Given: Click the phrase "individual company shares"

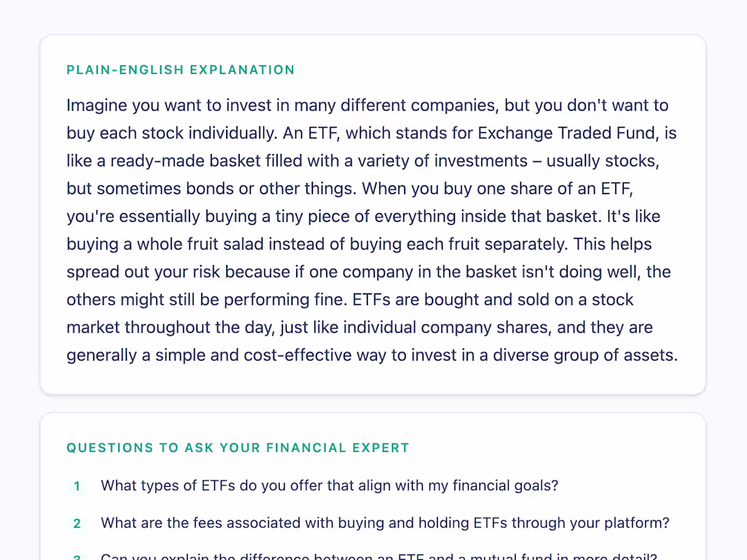Looking at the screenshot, I should click(x=448, y=328).
